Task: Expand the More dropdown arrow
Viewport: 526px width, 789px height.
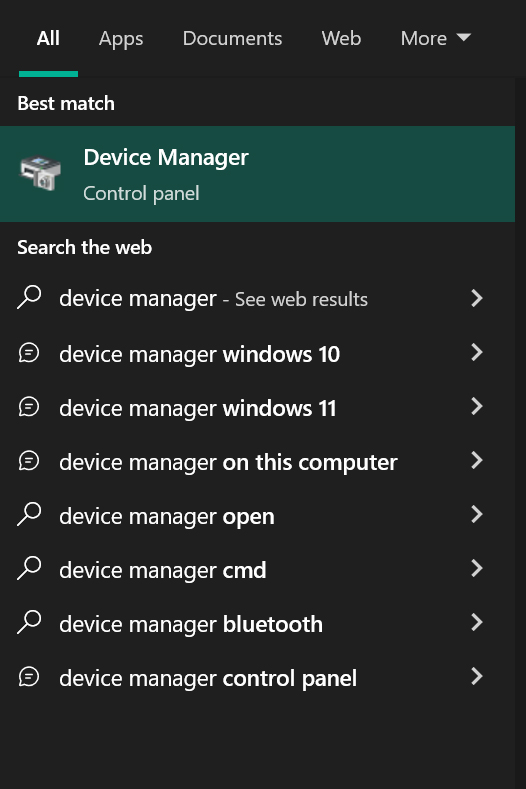Action: click(463, 37)
